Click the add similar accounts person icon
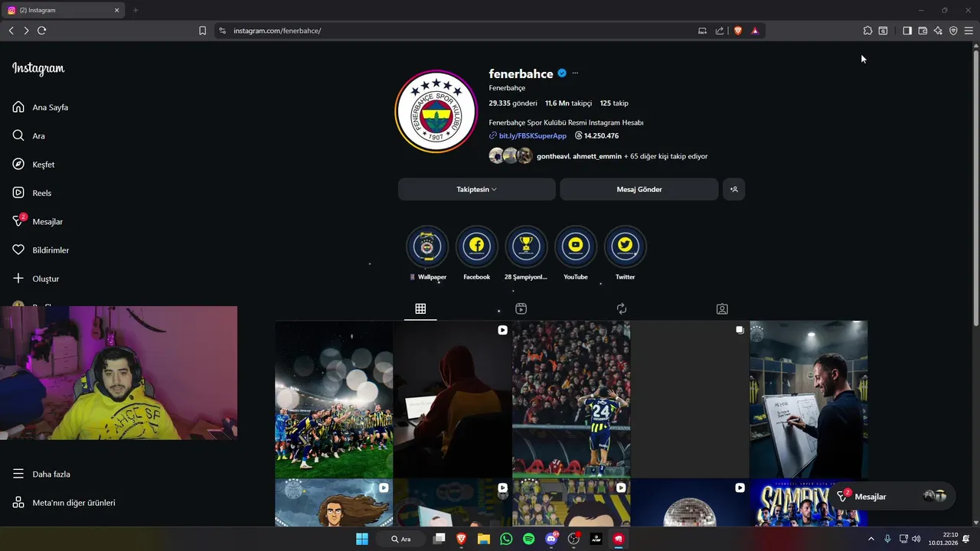This screenshot has width=980, height=551. click(733, 189)
